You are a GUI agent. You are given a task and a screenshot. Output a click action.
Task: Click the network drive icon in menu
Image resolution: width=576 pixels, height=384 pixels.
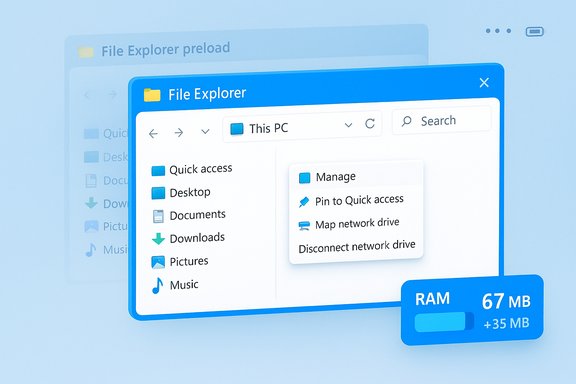[x=304, y=225]
